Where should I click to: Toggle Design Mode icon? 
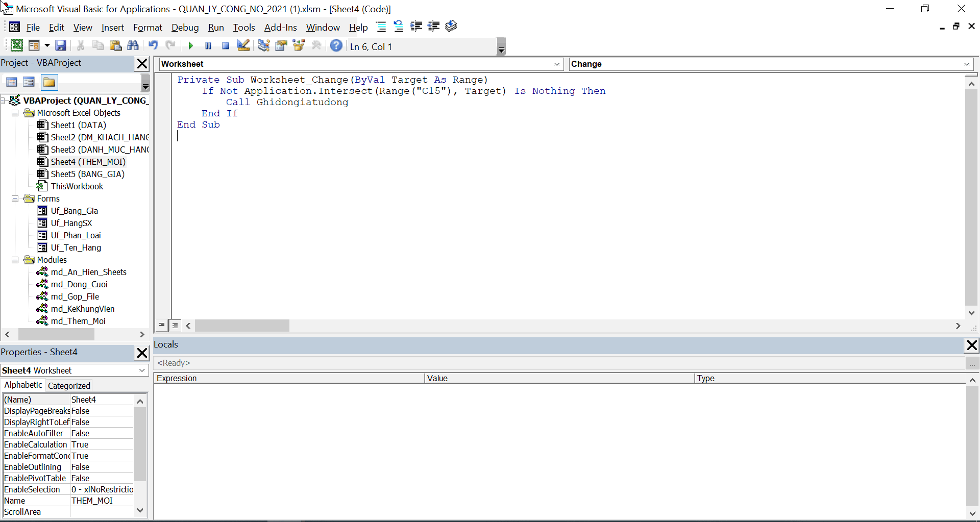pyautogui.click(x=243, y=46)
